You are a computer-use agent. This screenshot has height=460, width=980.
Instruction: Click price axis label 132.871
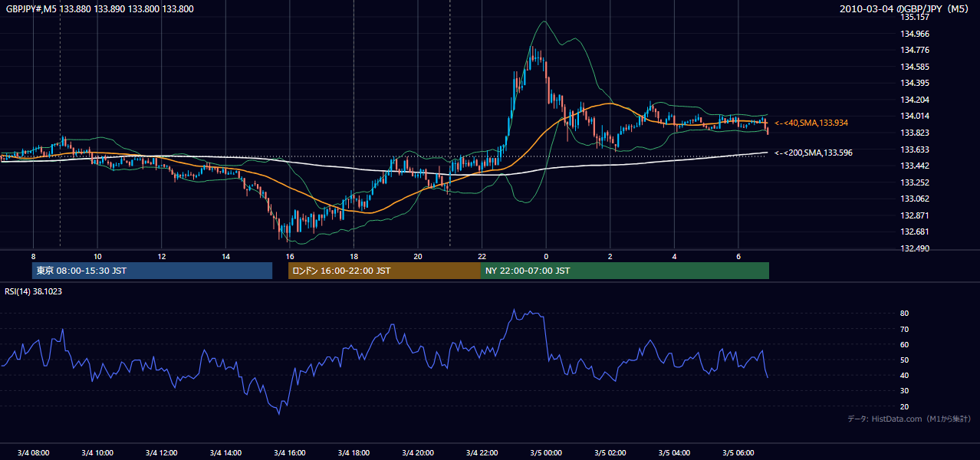click(x=915, y=215)
